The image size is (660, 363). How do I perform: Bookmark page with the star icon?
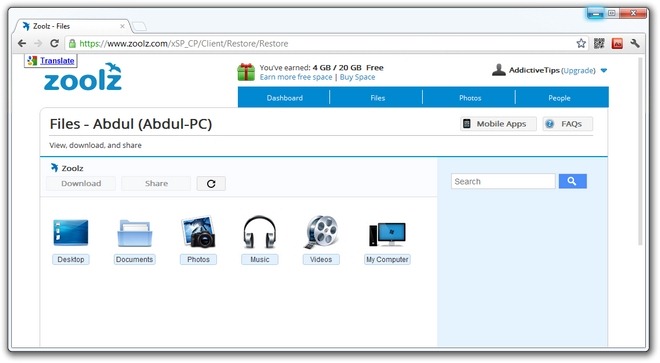(x=581, y=43)
